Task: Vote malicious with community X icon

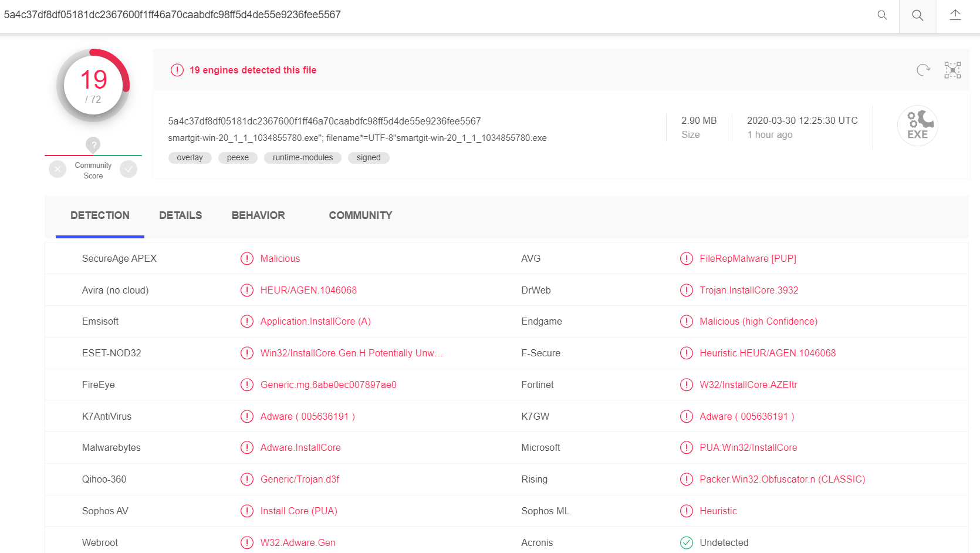Action: tap(58, 170)
